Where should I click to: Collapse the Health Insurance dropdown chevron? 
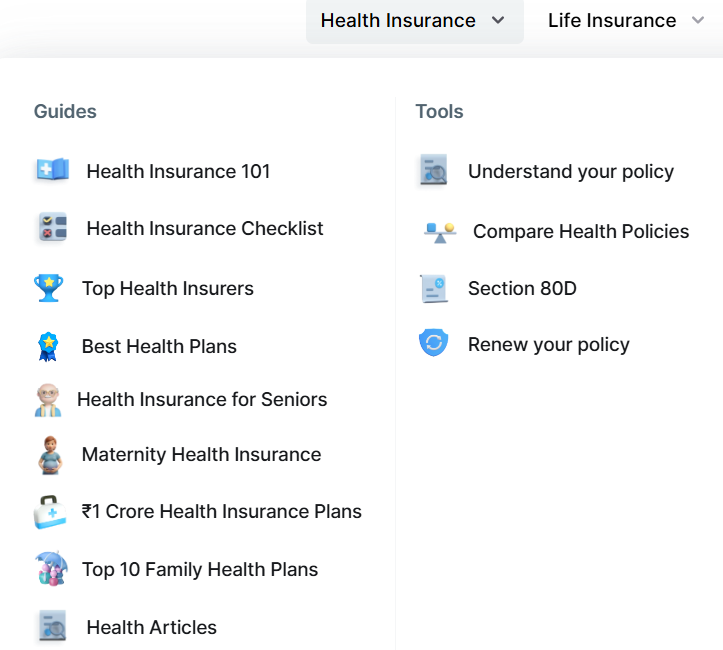click(x=498, y=20)
